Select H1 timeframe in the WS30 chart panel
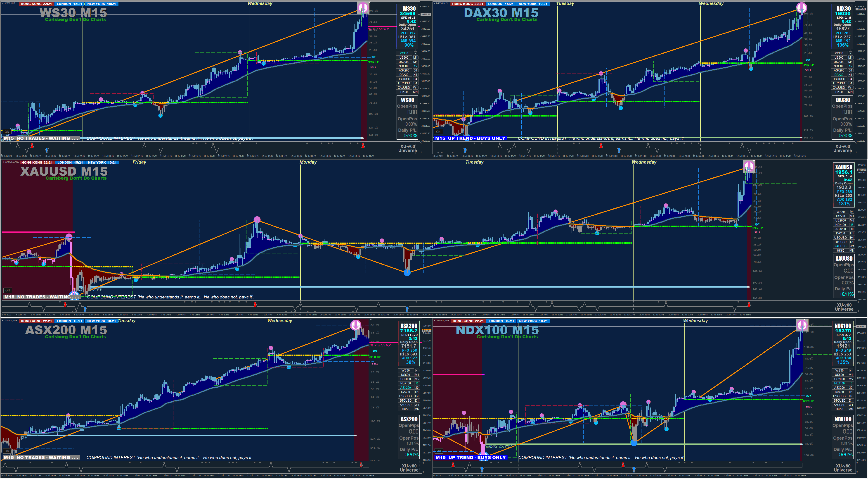868x479 pixels. coord(416,75)
